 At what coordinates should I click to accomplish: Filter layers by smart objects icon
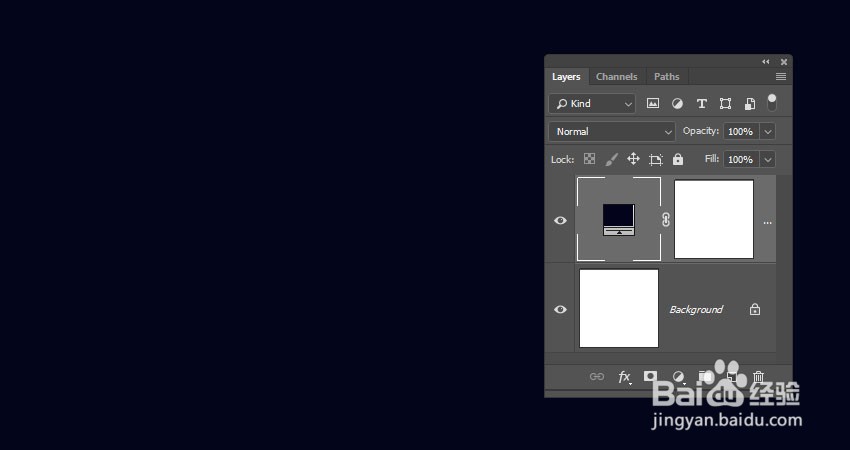[750, 104]
